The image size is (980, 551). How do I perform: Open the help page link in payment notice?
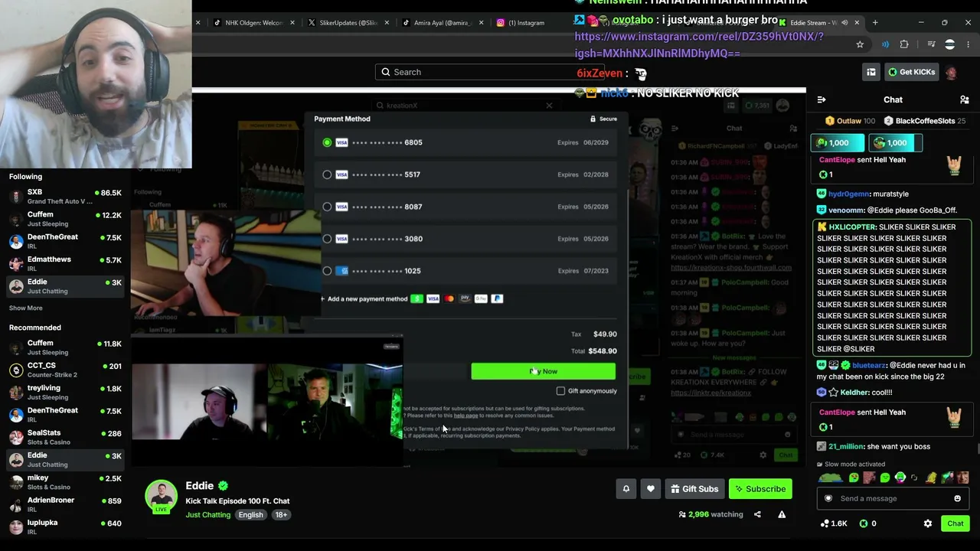465,416
